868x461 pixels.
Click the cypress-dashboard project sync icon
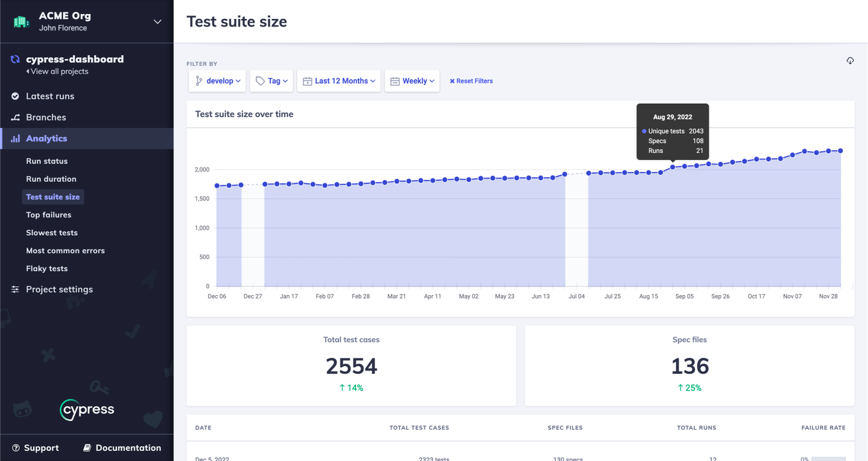tap(16, 59)
